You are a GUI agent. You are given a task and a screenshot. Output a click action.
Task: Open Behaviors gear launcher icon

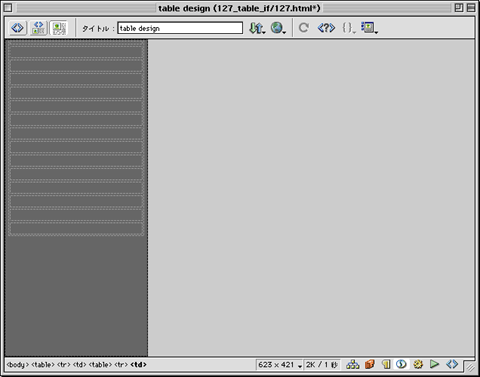[418, 364]
